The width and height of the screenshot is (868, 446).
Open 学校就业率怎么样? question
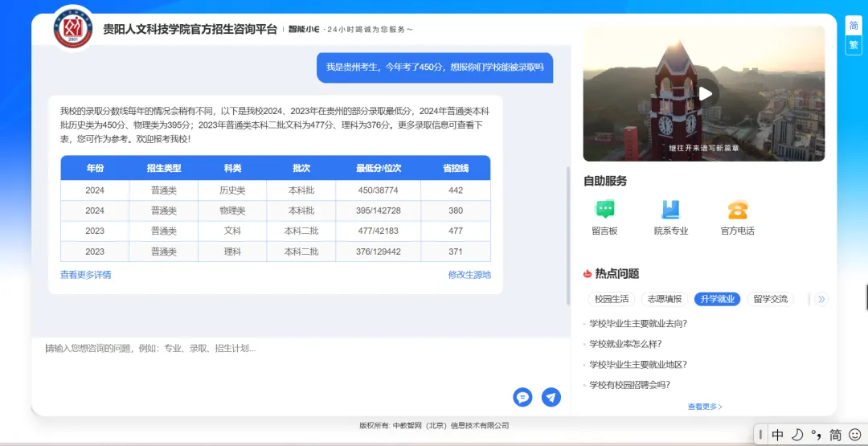(625, 344)
